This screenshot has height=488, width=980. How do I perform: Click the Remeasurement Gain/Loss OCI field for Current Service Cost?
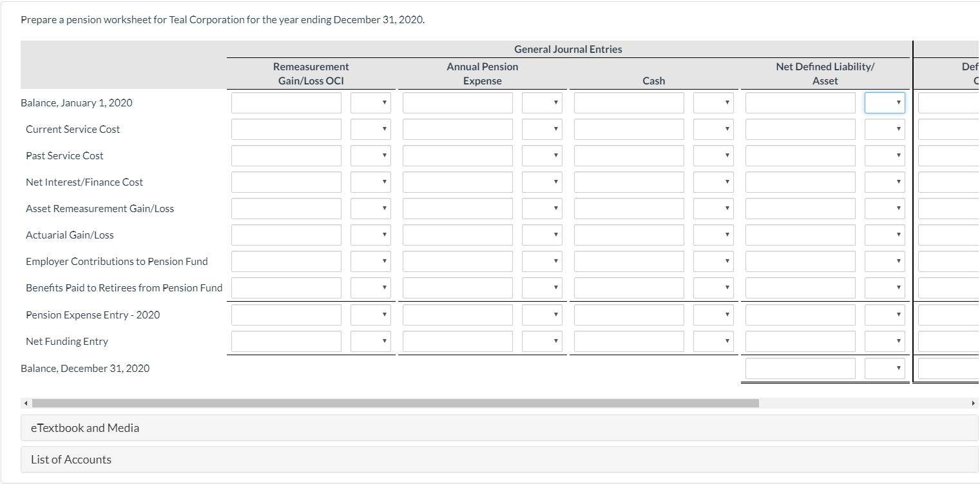tap(286, 129)
